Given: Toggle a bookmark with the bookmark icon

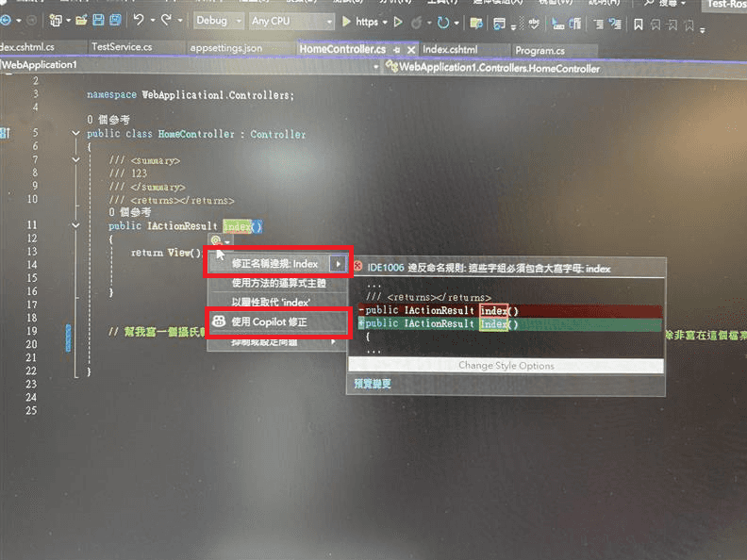Looking at the screenshot, I should pyautogui.click(x=639, y=25).
